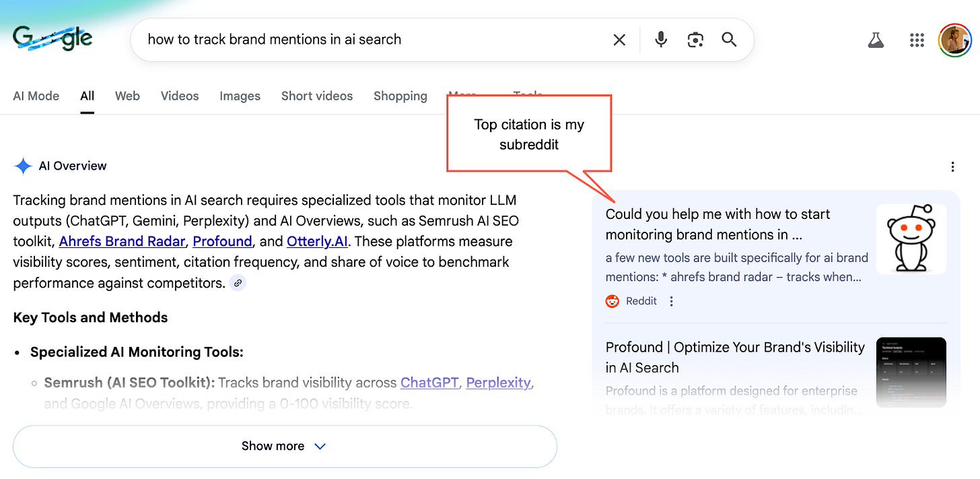The width and height of the screenshot is (980, 479).
Task: Click the 'AI Overview' label
Action: click(x=73, y=166)
